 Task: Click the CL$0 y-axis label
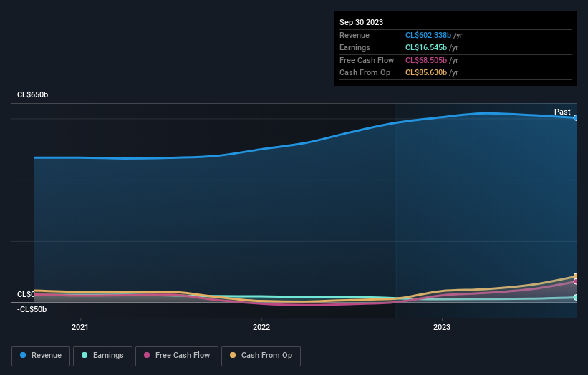26,294
